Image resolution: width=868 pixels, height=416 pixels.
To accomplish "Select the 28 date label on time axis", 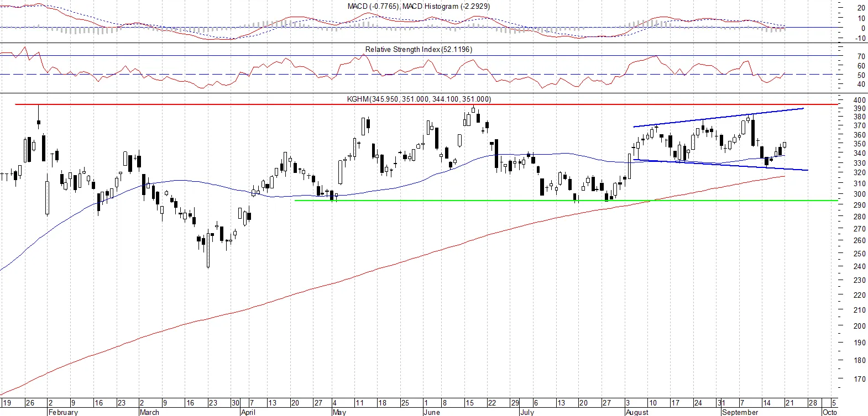I will point(813,403).
